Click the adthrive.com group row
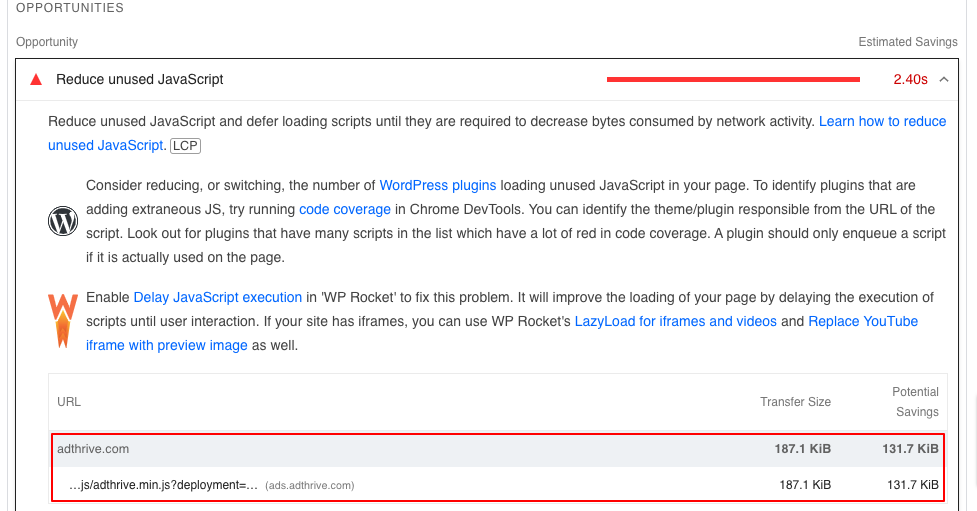This screenshot has height=511, width=977. (93, 449)
